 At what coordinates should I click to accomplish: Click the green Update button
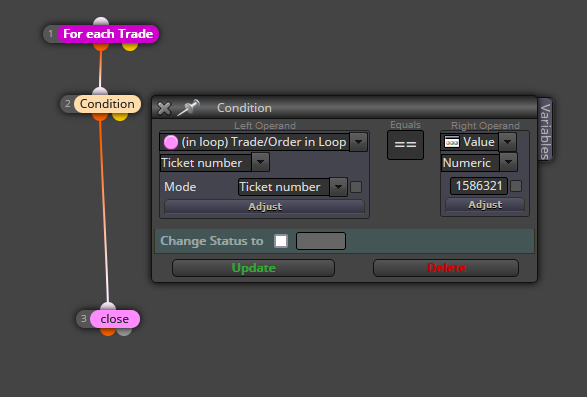253,268
